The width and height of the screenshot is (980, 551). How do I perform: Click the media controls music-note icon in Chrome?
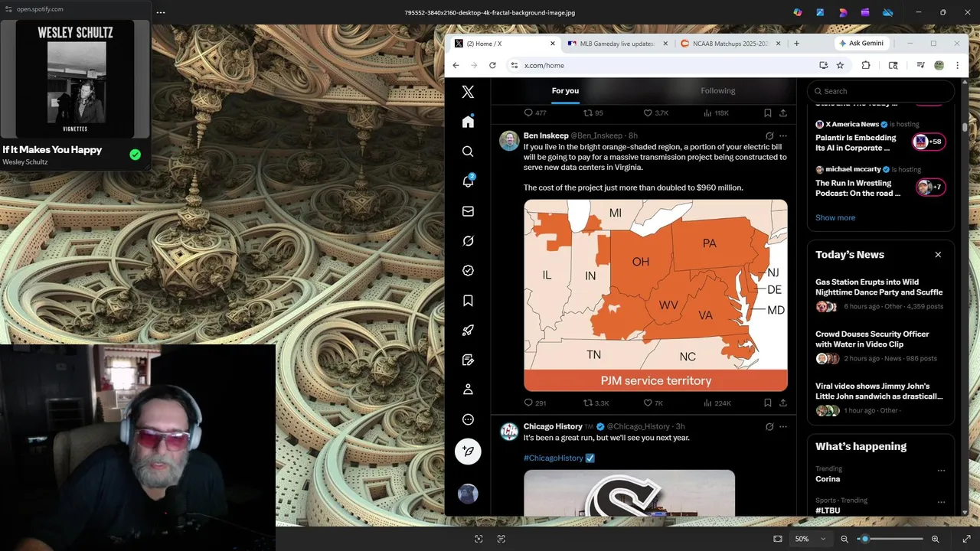(920, 65)
